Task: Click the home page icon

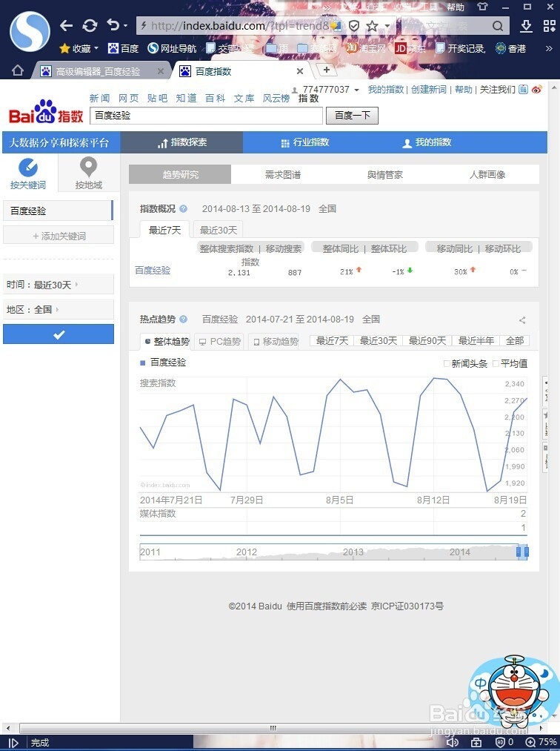Action: (18, 70)
